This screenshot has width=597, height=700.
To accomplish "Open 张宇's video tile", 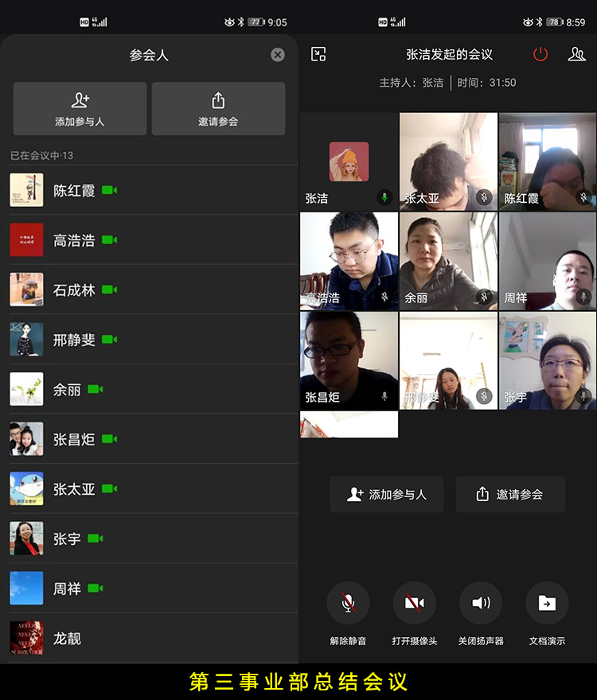I will pyautogui.click(x=548, y=360).
